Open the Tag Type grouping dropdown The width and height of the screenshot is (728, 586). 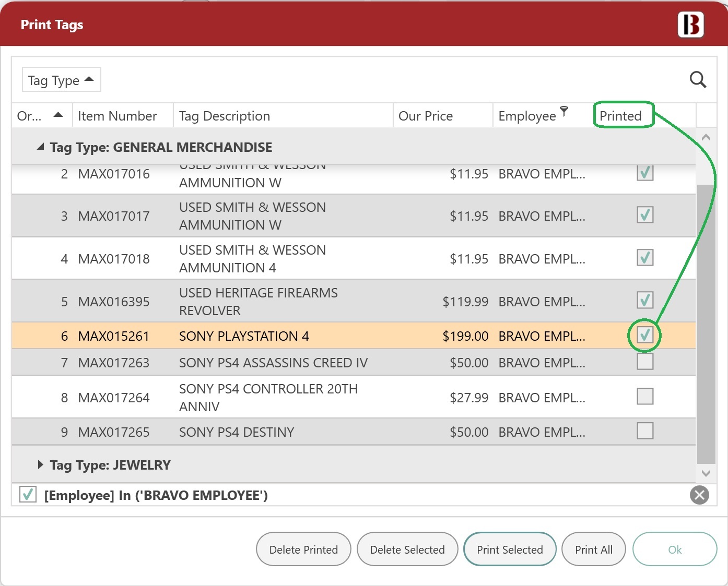pos(61,80)
